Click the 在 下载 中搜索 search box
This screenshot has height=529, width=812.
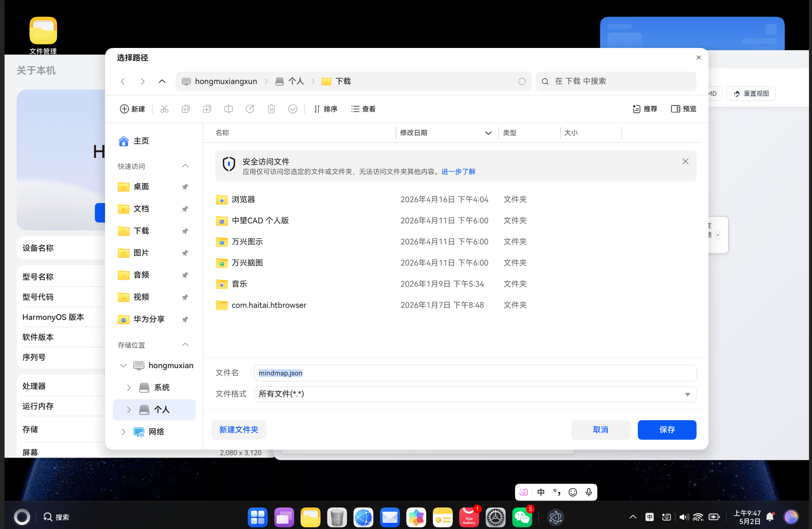(x=616, y=81)
